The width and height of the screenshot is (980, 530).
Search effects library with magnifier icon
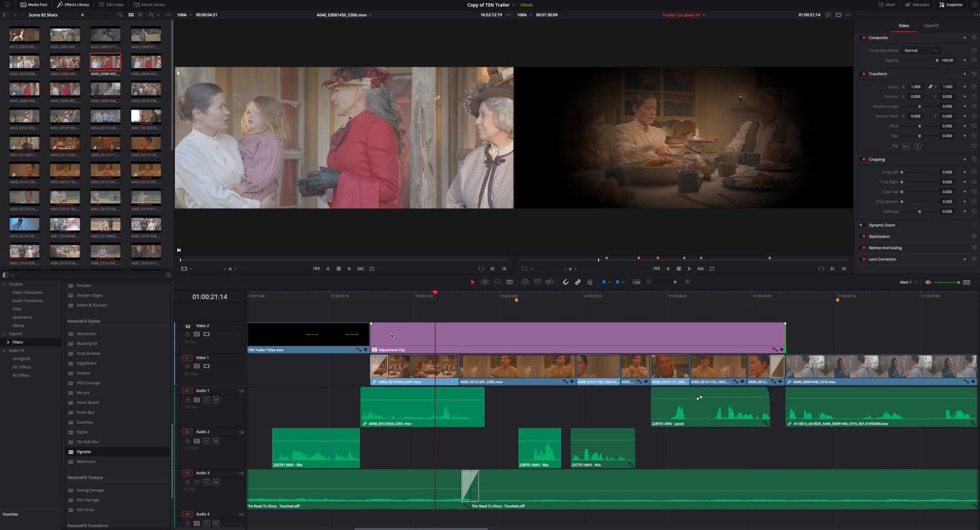coord(168,275)
